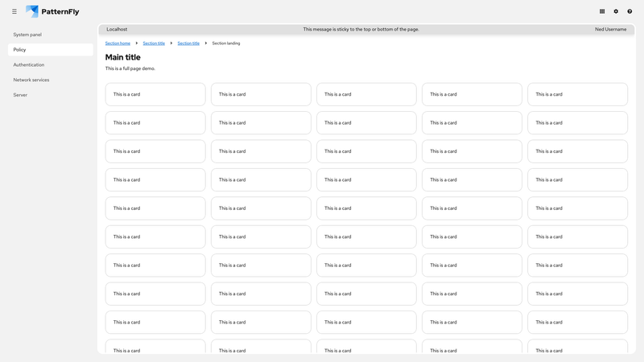Click Section landing breadcrumb text
Image resolution: width=644 pixels, height=362 pixels.
click(225, 43)
